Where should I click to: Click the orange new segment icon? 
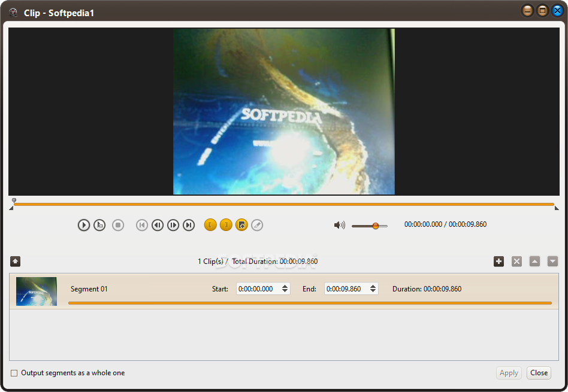click(x=241, y=225)
